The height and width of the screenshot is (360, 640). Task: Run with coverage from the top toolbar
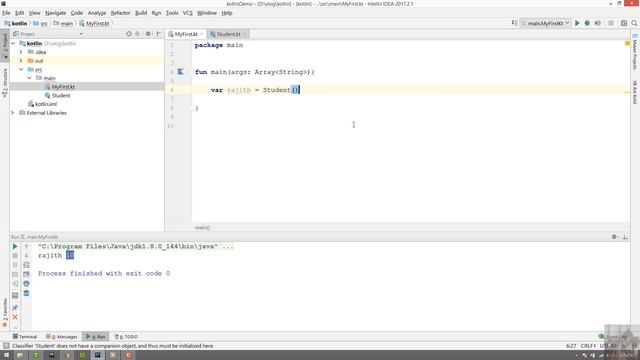click(598, 23)
